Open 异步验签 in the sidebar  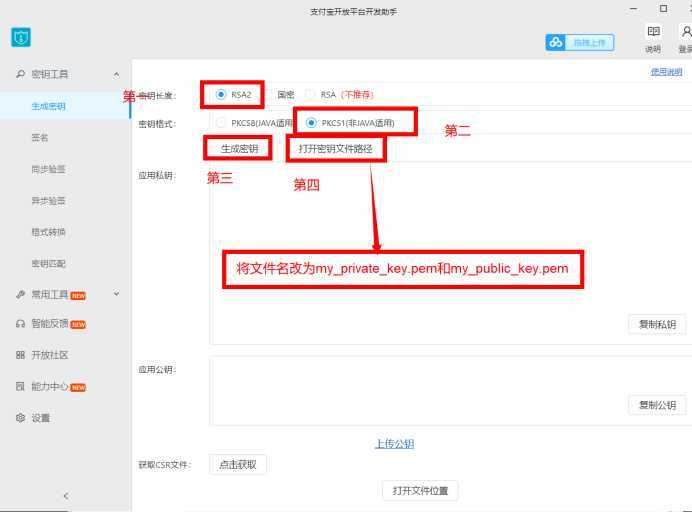click(49, 201)
